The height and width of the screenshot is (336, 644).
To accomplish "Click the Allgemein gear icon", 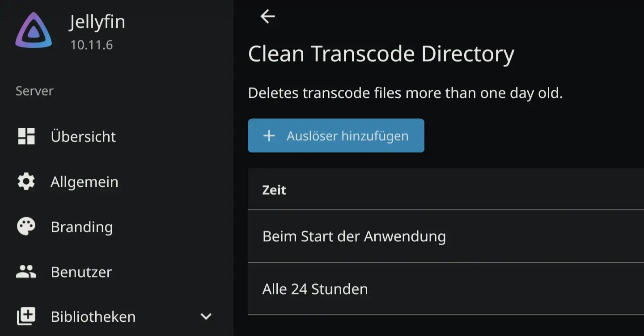I will [26, 182].
